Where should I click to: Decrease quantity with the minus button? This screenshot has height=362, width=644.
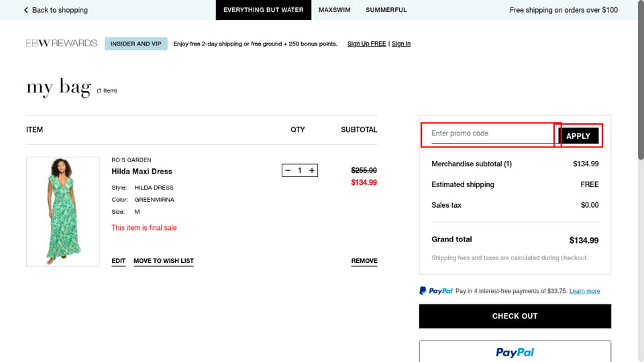(x=288, y=170)
